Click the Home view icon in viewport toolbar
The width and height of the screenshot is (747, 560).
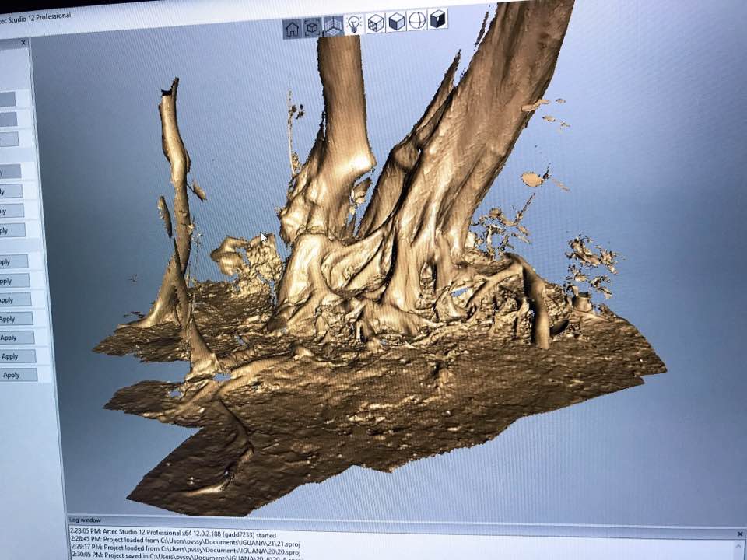tap(293, 29)
